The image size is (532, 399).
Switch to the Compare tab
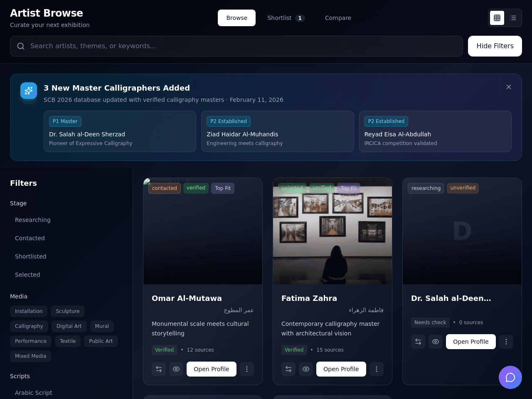pos(338,18)
